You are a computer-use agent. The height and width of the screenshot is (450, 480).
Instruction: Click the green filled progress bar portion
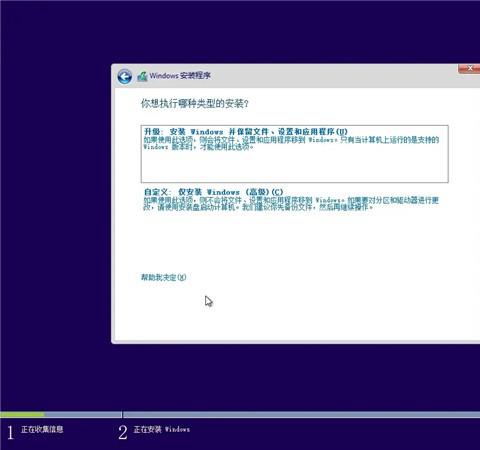tap(22, 414)
